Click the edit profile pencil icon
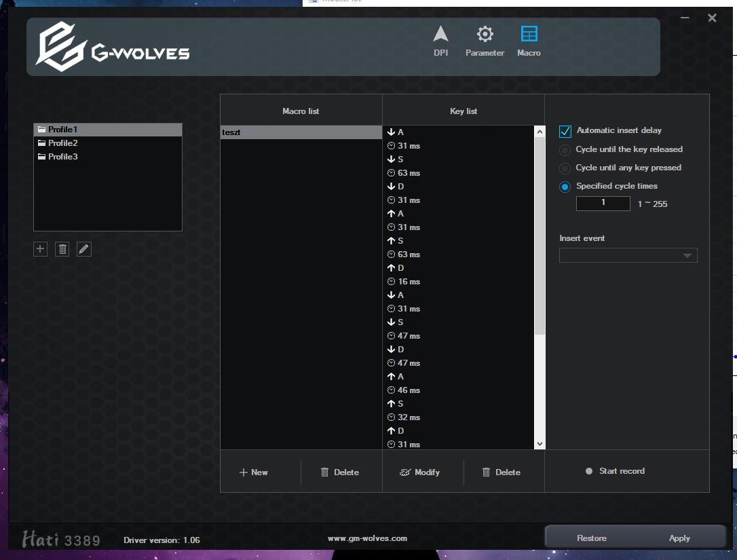The width and height of the screenshot is (737, 560). click(x=83, y=249)
